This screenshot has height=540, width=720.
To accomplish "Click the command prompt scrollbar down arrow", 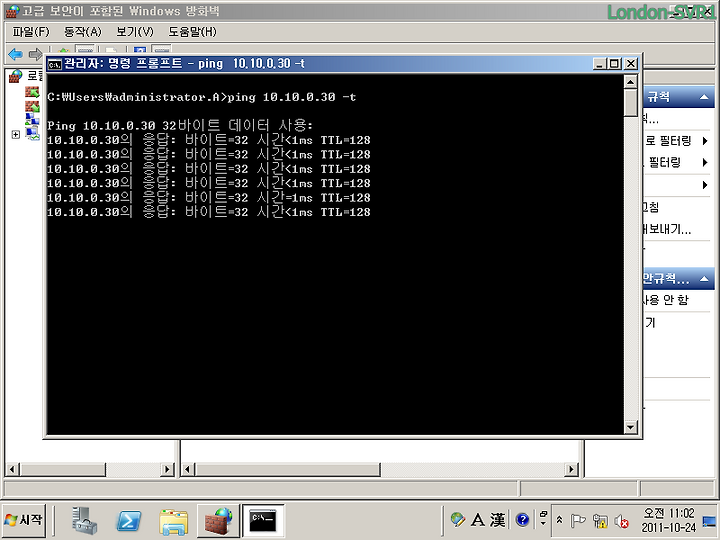I will tap(630, 427).
